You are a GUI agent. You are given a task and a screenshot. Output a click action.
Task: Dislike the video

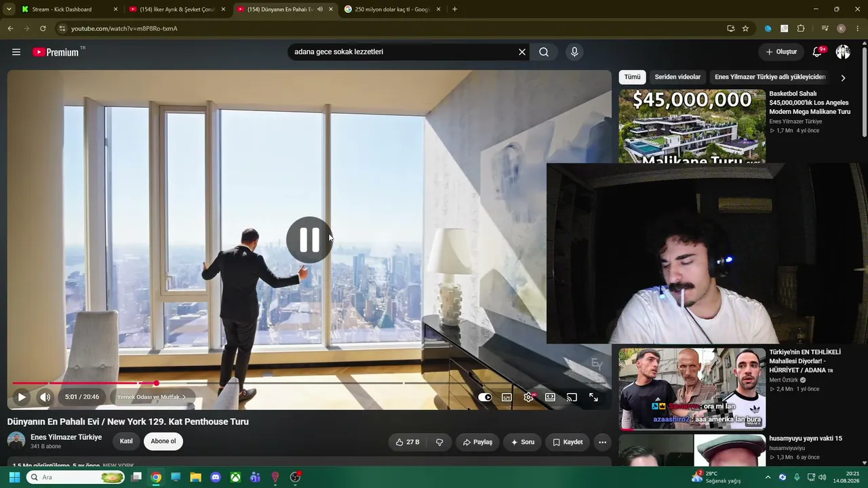click(x=439, y=442)
